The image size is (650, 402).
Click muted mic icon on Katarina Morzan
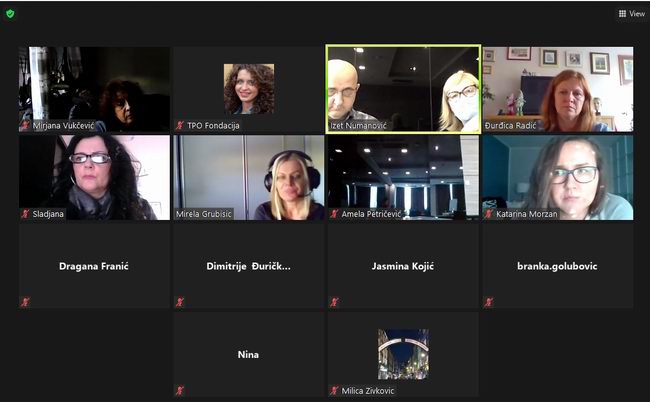click(x=489, y=214)
